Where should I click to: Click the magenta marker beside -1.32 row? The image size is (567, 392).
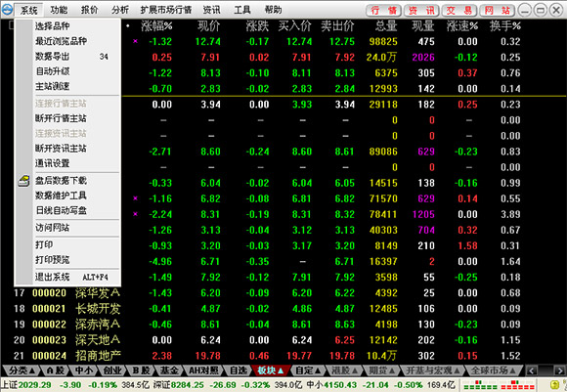135,41
